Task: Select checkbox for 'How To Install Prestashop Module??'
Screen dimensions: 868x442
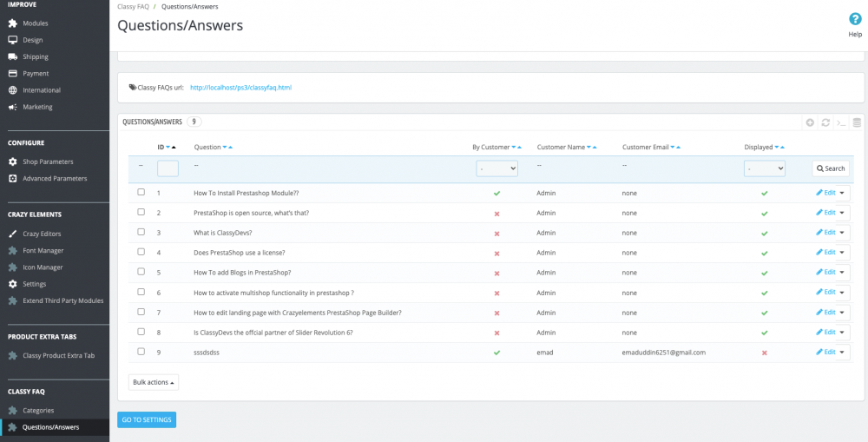Action: pos(141,192)
